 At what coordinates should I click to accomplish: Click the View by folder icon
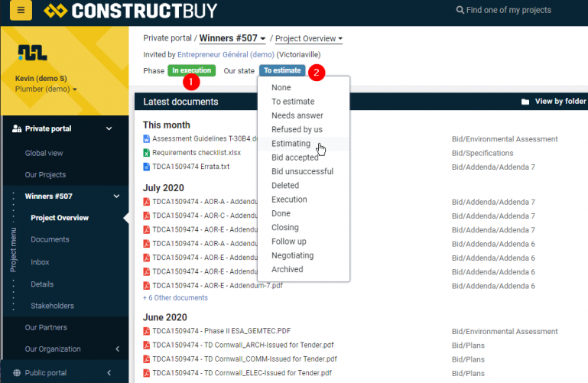(x=525, y=102)
